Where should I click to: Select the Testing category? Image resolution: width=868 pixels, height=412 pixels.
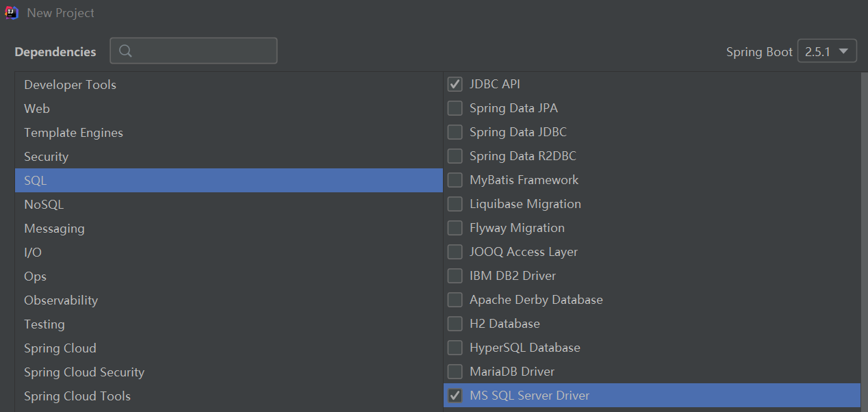pos(229,324)
